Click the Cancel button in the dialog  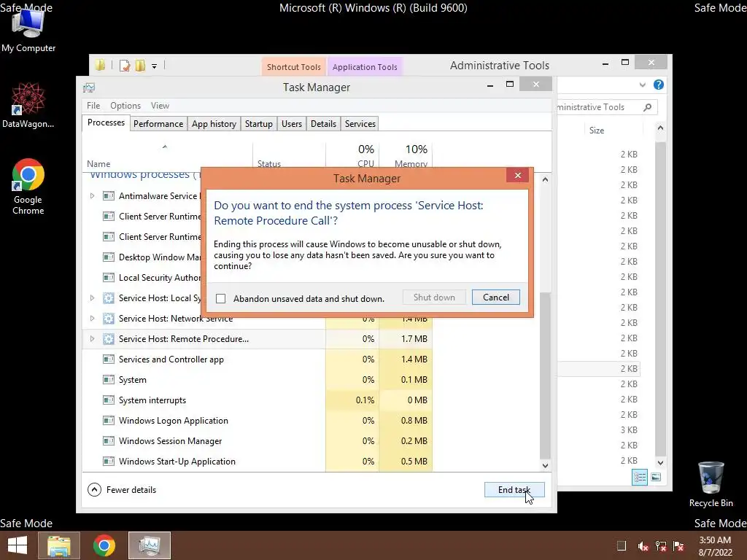(495, 297)
